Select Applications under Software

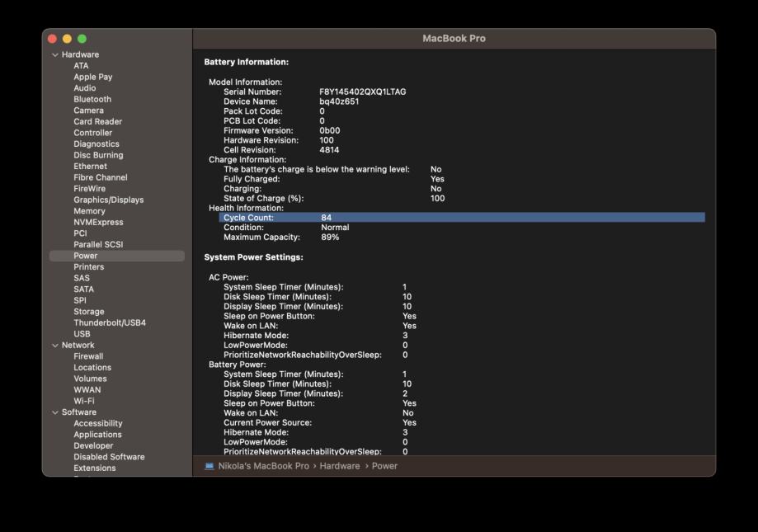click(x=97, y=435)
